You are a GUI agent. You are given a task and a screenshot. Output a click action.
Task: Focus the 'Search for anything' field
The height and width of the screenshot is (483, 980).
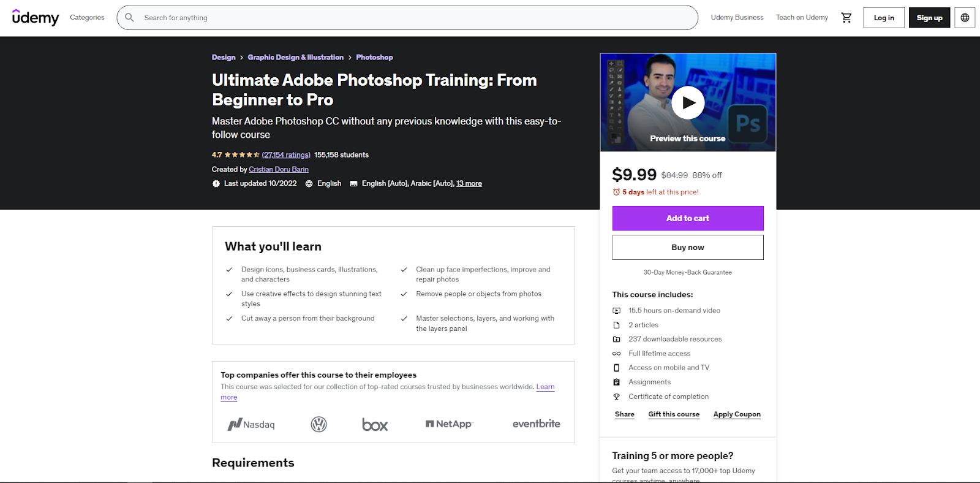pyautogui.click(x=407, y=18)
